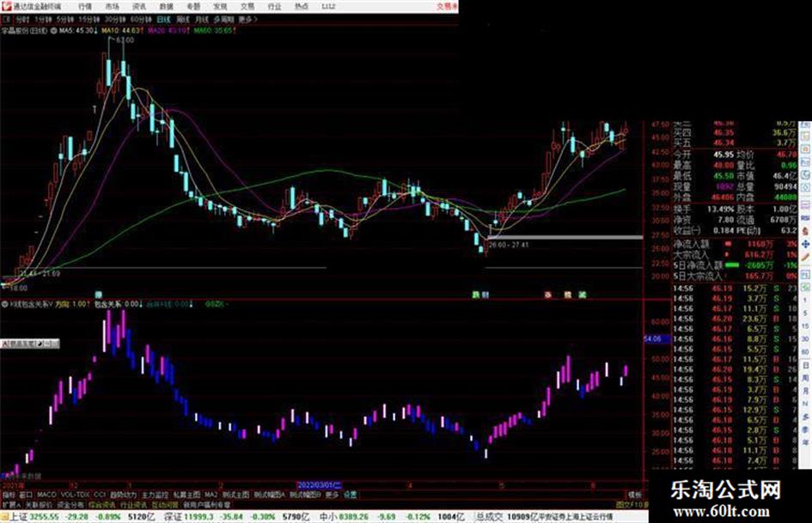Click the floating toolbar over the indicator chart
Image resolution: width=812 pixels, height=523 pixels.
[29, 344]
